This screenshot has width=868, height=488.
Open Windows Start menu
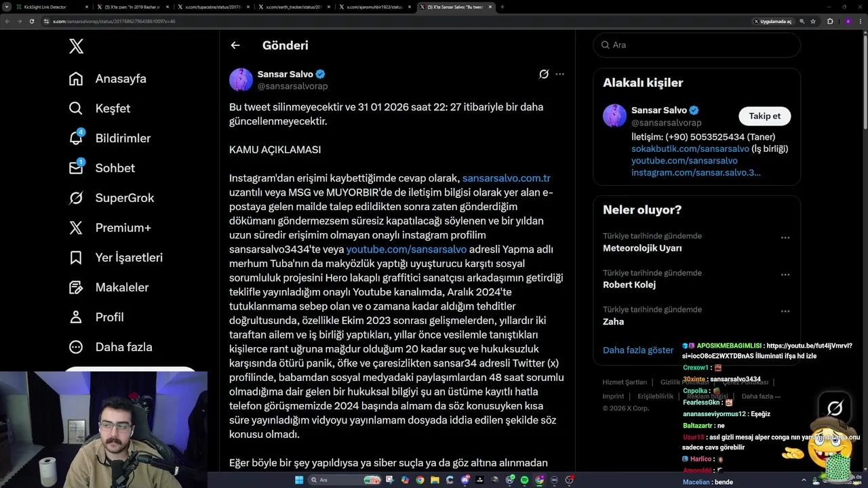[x=299, y=480]
